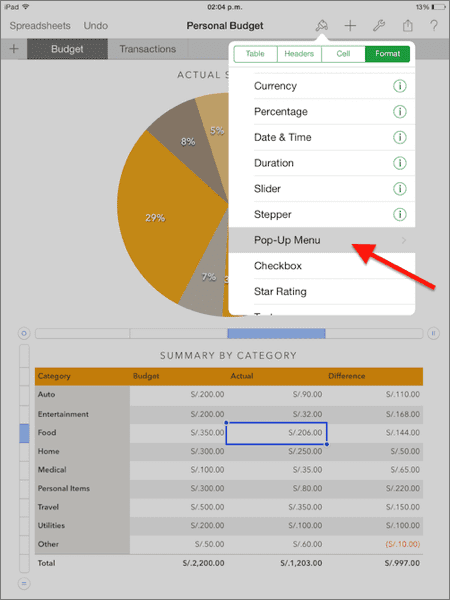This screenshot has width=450, height=600.
Task: Show Currency format info
Action: pyautogui.click(x=400, y=86)
